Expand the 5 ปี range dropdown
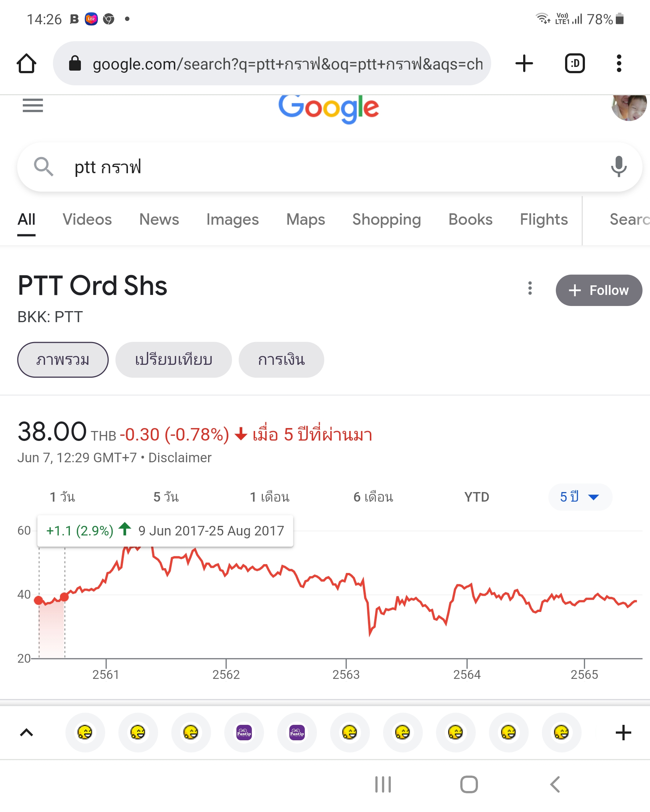The height and width of the screenshot is (812, 650). pyautogui.click(x=580, y=497)
